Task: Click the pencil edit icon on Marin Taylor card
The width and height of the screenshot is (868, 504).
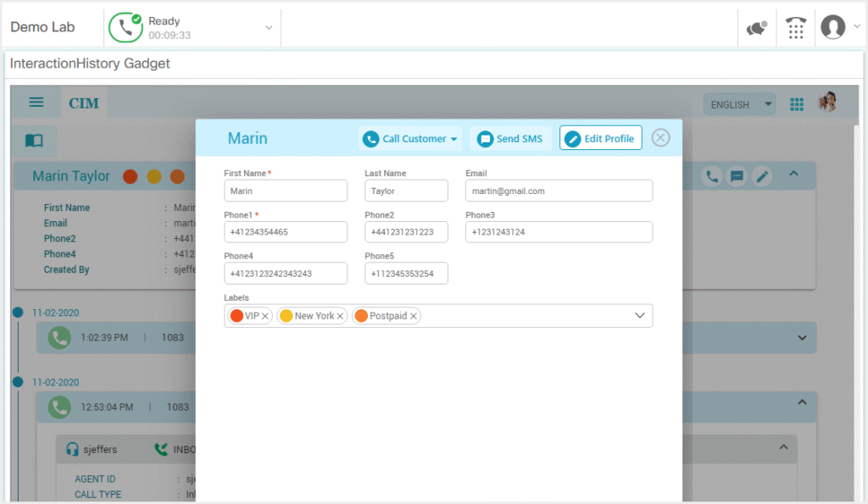Action: tap(762, 176)
